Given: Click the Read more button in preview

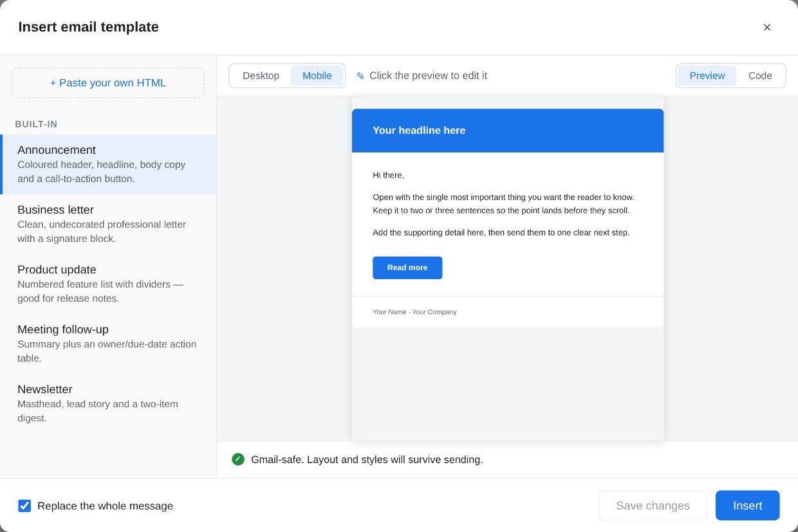Looking at the screenshot, I should click(407, 268).
